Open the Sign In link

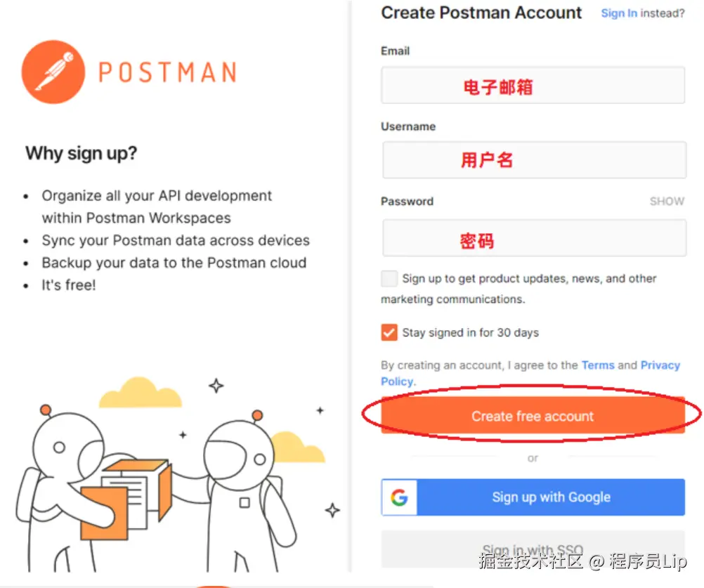coord(619,13)
